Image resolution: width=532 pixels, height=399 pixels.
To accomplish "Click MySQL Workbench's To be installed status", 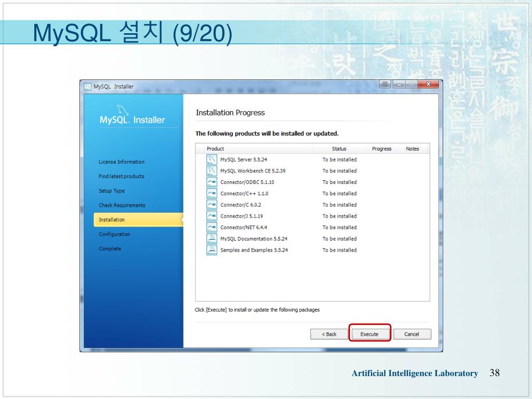I will (x=340, y=170).
